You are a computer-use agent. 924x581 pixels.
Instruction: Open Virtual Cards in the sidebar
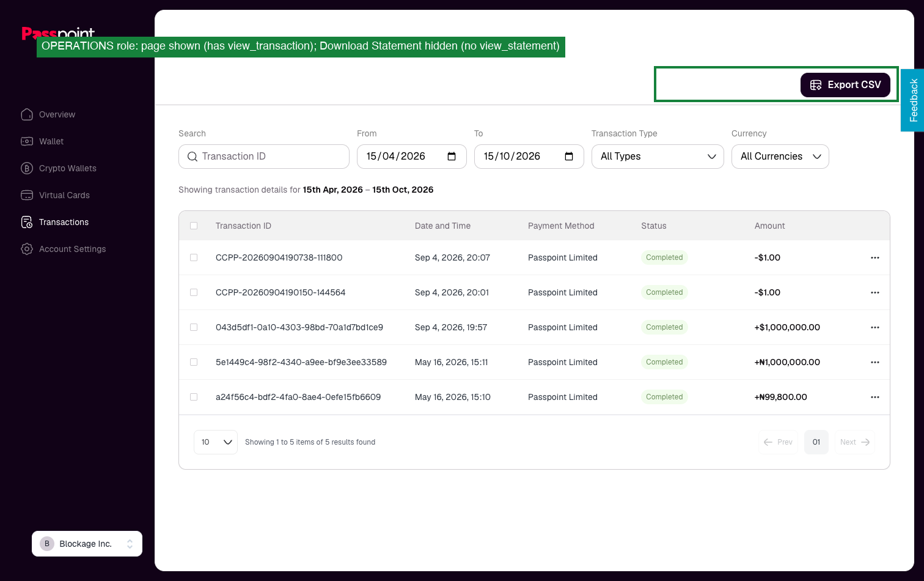click(x=64, y=195)
